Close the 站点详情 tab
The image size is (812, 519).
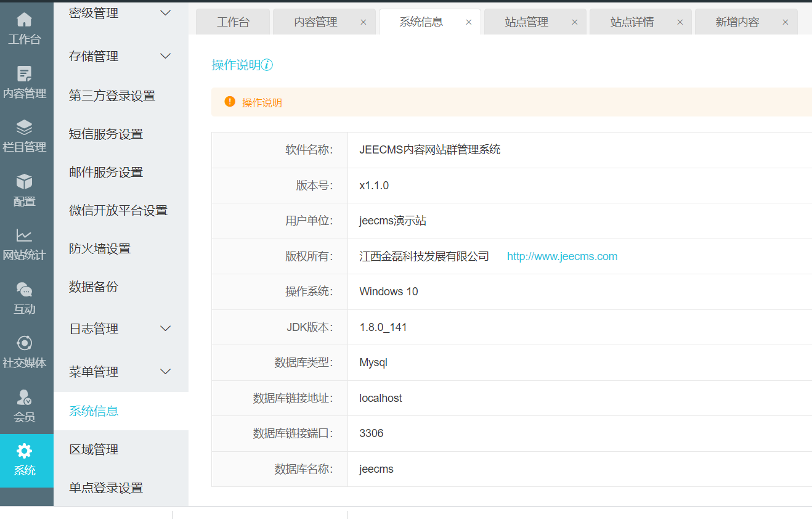[x=680, y=22]
